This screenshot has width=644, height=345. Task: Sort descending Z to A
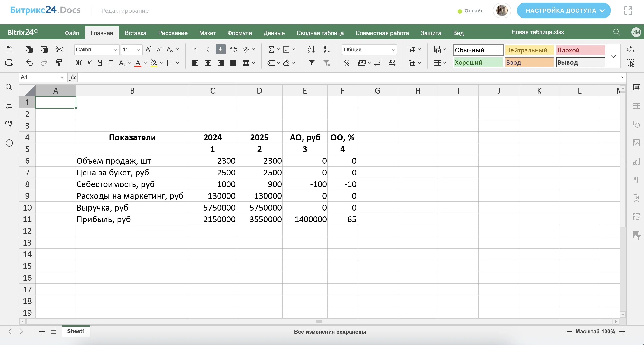coord(327,49)
